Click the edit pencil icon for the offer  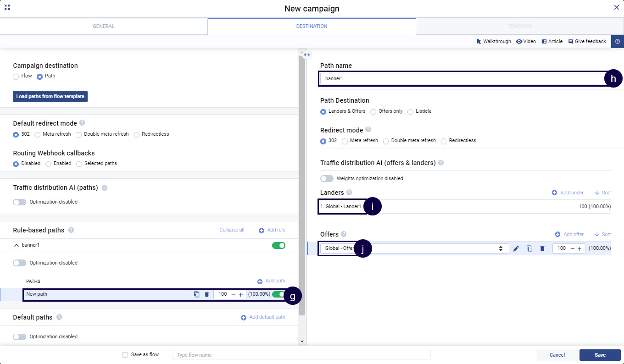click(x=516, y=248)
